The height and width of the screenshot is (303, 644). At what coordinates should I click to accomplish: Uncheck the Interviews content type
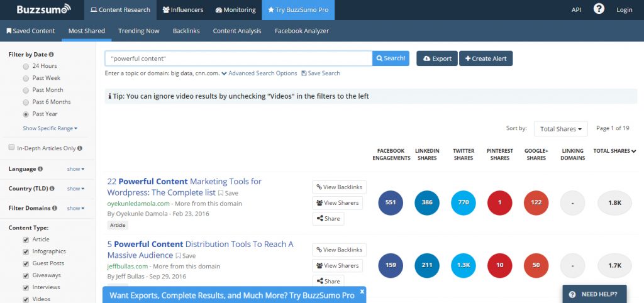(x=25, y=287)
